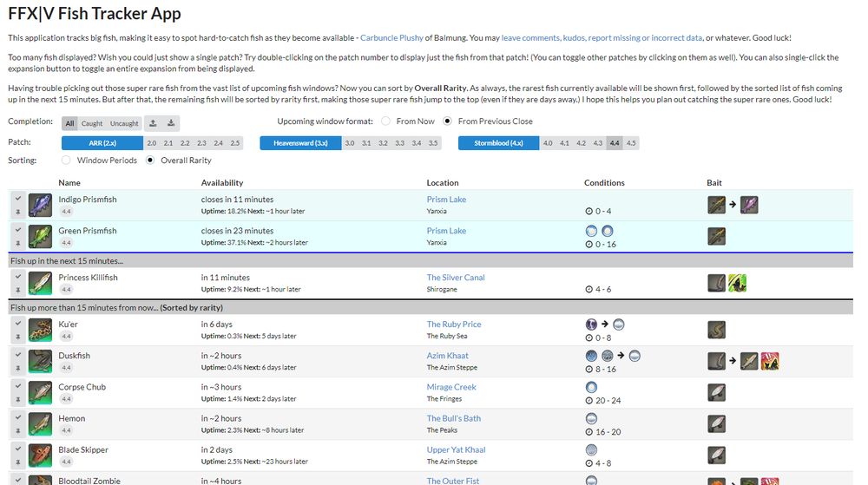Click the Green Prismfish fish icon

point(41,237)
